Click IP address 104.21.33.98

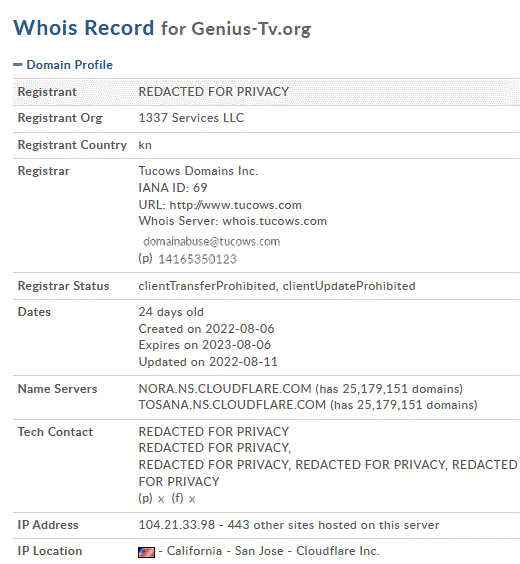point(177,525)
